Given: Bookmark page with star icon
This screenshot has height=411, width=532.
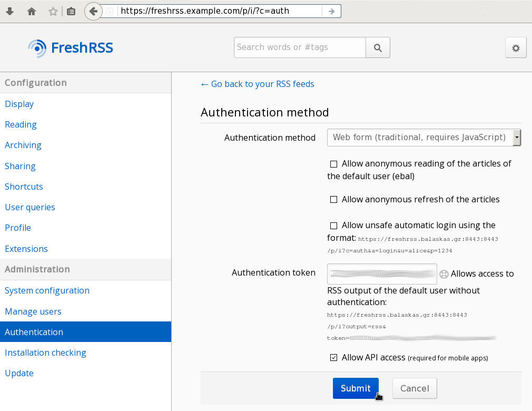Looking at the screenshot, I should coord(53,11).
